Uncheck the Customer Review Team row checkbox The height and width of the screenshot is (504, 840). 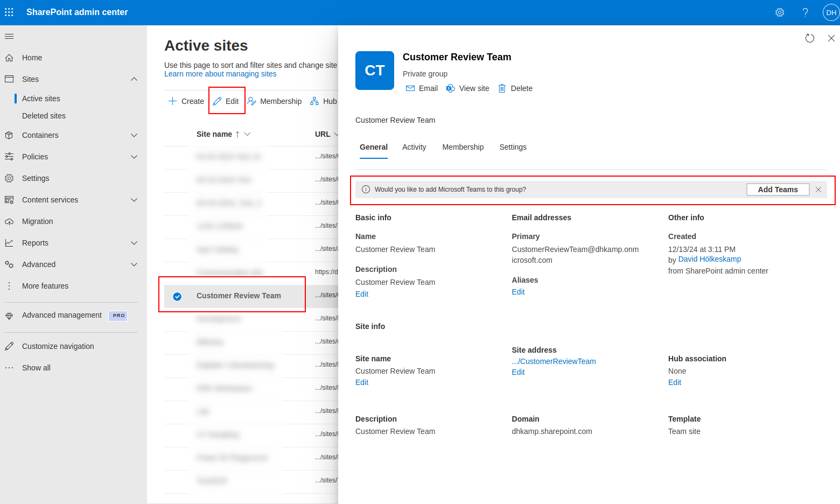[177, 296]
